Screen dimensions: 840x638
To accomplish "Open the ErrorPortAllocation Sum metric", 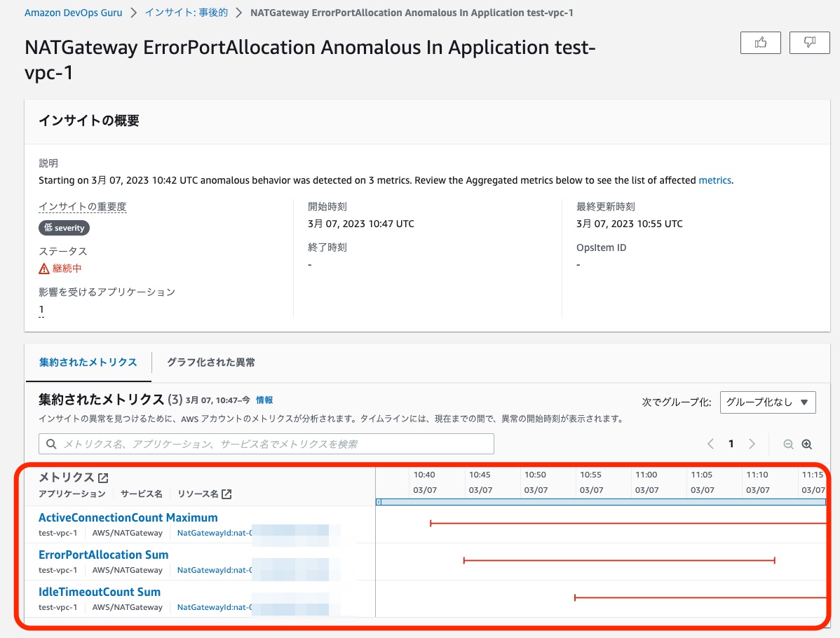I will click(x=103, y=555).
